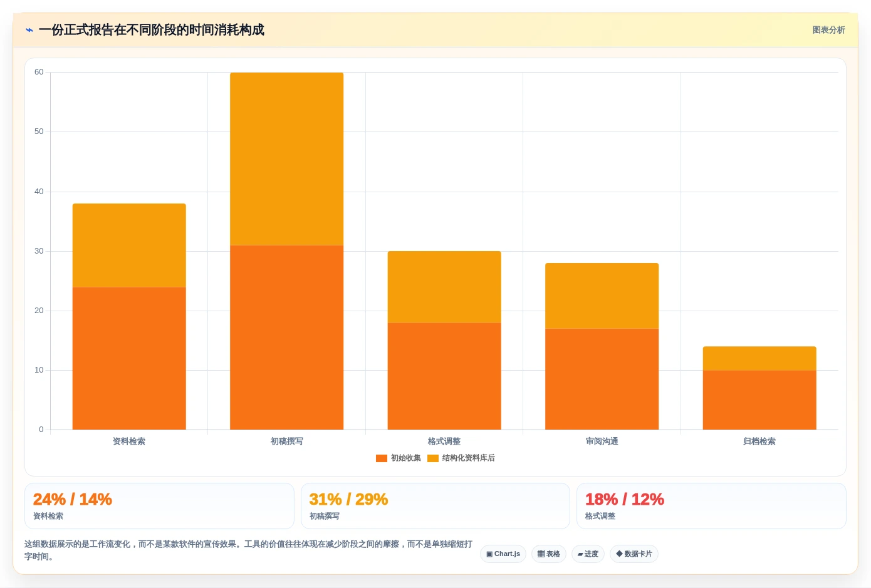Click the 归档检索 x-axis label
Image resolution: width=871 pixels, height=588 pixels.
(759, 441)
